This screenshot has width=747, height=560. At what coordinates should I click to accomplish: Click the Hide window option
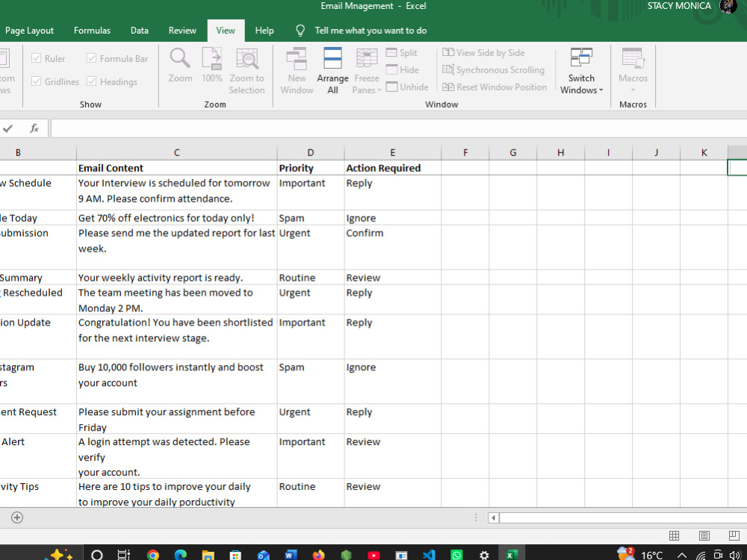pyautogui.click(x=403, y=70)
